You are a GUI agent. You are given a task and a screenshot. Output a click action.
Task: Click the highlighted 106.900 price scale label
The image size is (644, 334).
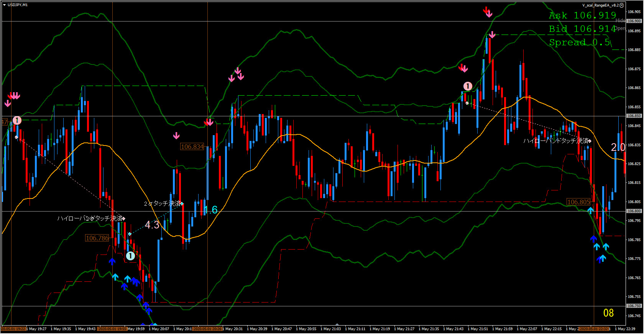click(x=634, y=21)
